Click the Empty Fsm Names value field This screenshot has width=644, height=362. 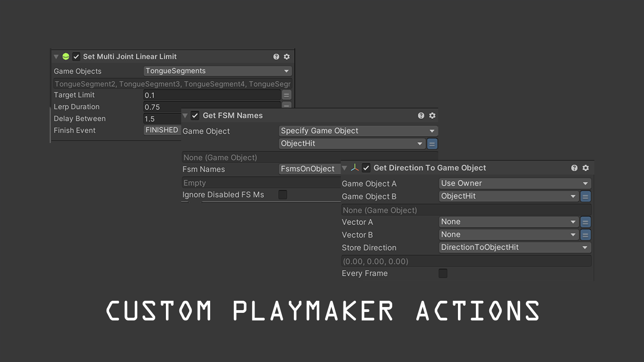point(262,183)
